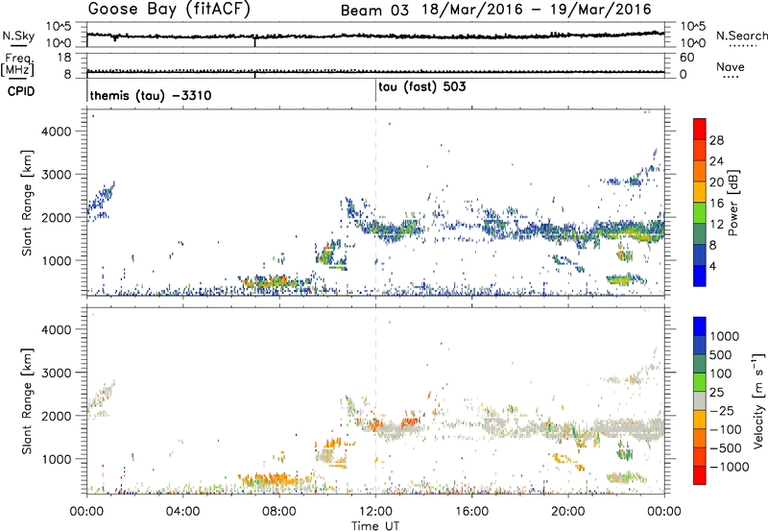Click the '04:00' time axis label
The height and width of the screenshot is (532, 768).
coord(182,512)
